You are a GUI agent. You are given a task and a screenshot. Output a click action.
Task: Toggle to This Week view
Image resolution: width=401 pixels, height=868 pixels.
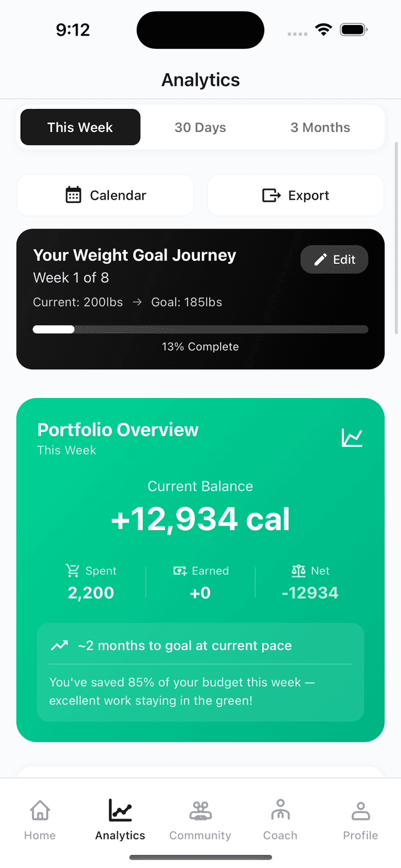coord(80,127)
